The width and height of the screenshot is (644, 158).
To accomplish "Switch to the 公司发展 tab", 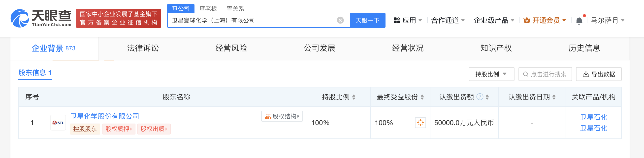I will [319, 48].
